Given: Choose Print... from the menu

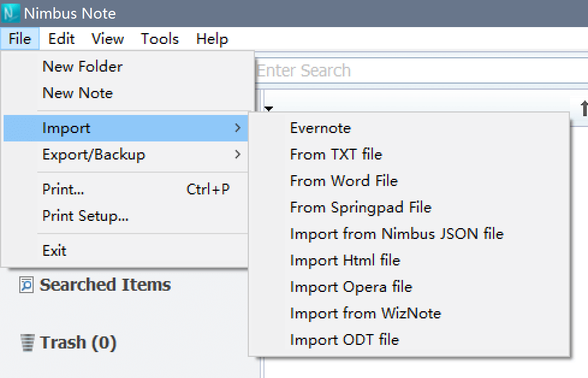Looking at the screenshot, I should pos(126,189).
